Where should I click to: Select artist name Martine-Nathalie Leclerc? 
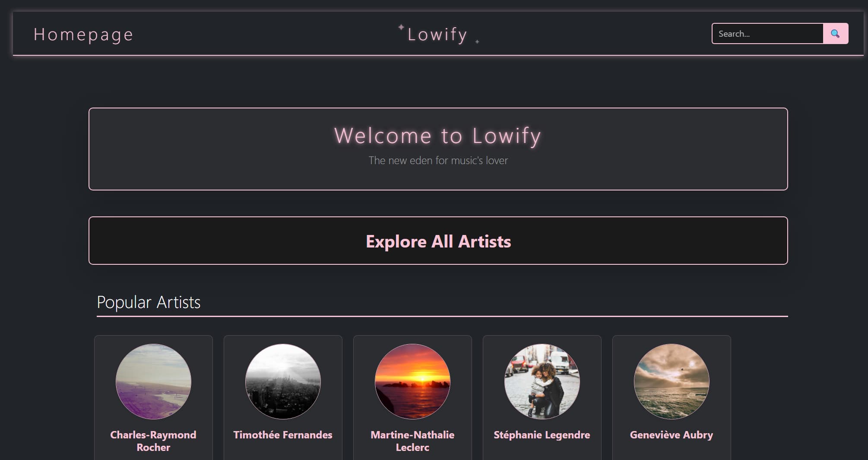click(x=413, y=441)
